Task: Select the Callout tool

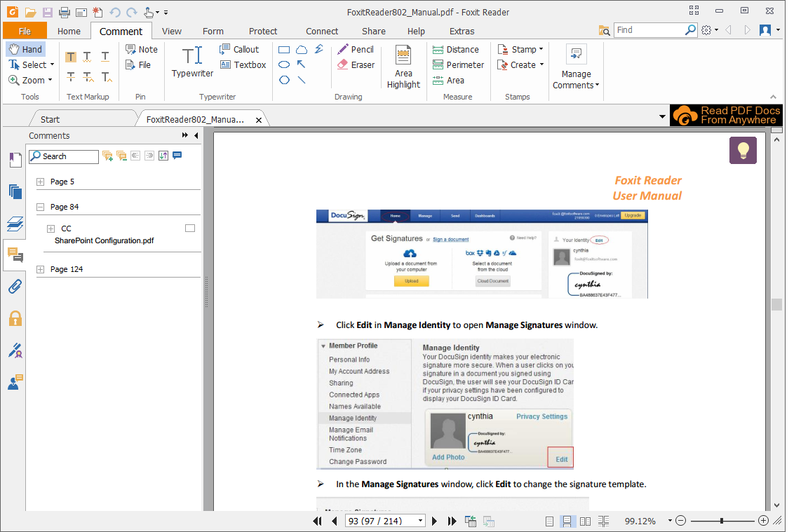Action: coord(239,49)
